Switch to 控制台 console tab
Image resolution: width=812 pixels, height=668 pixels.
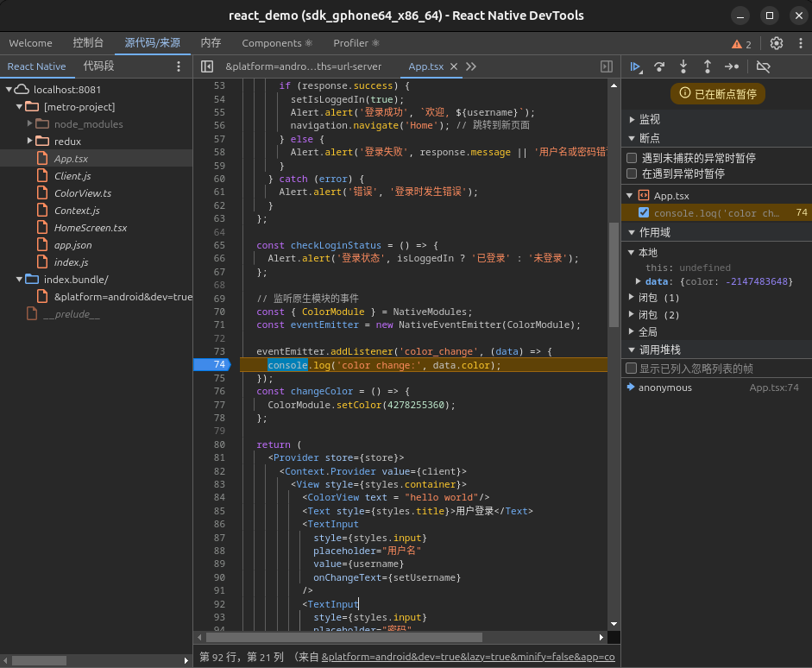coord(88,43)
